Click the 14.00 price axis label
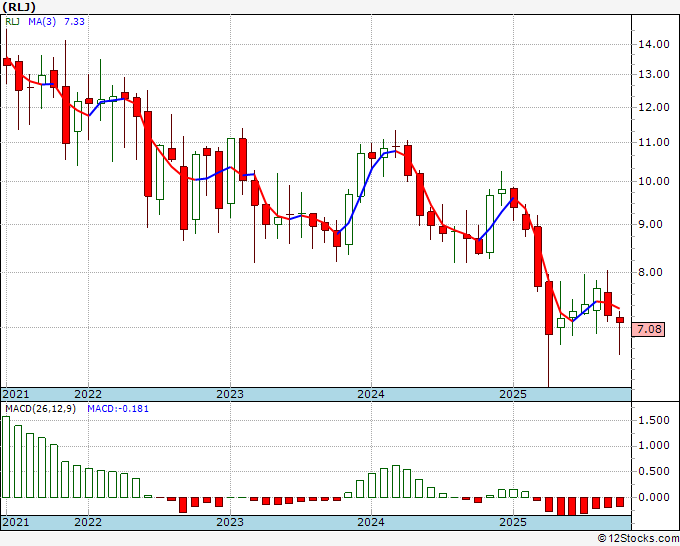The width and height of the screenshot is (680, 546). click(x=654, y=44)
